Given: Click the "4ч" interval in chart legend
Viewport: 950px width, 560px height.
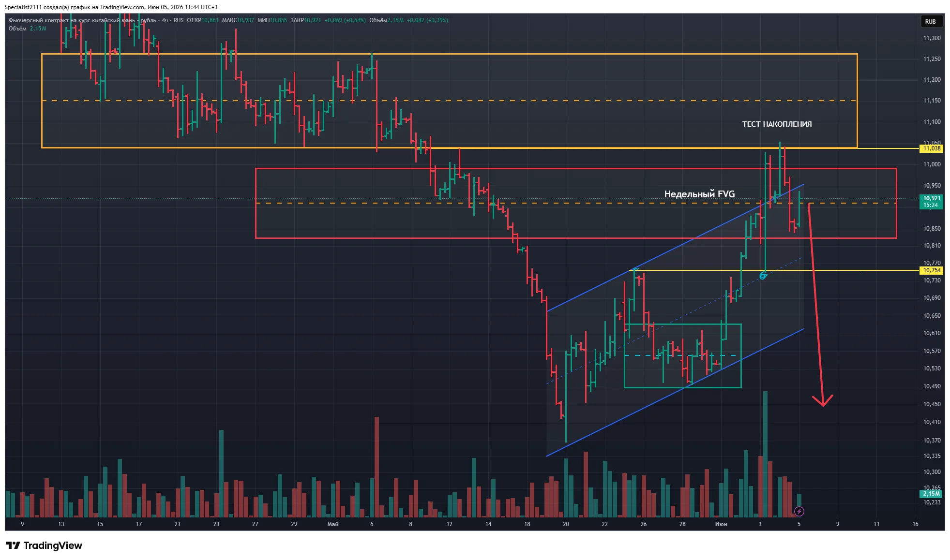Looking at the screenshot, I should pos(165,20).
